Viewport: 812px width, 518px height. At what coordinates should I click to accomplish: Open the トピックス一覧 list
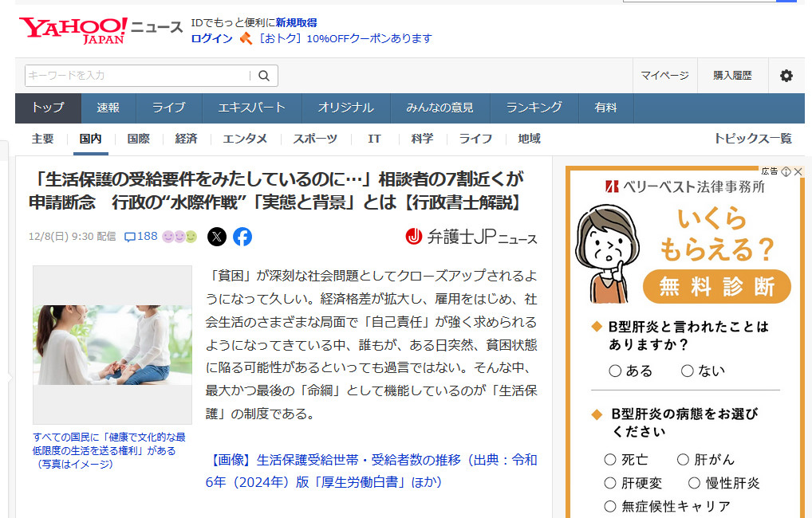click(x=752, y=139)
